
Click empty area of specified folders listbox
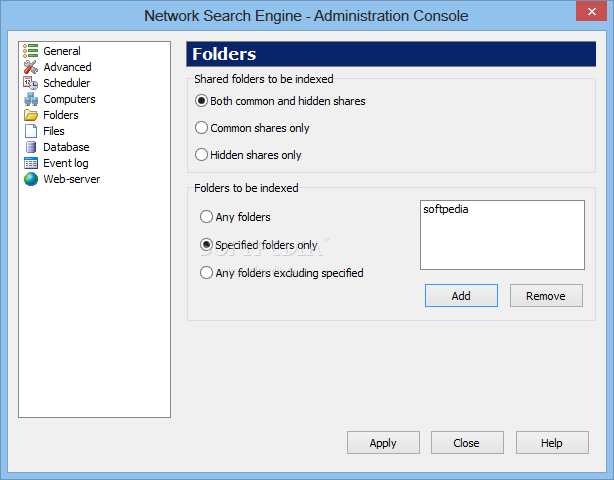point(502,245)
